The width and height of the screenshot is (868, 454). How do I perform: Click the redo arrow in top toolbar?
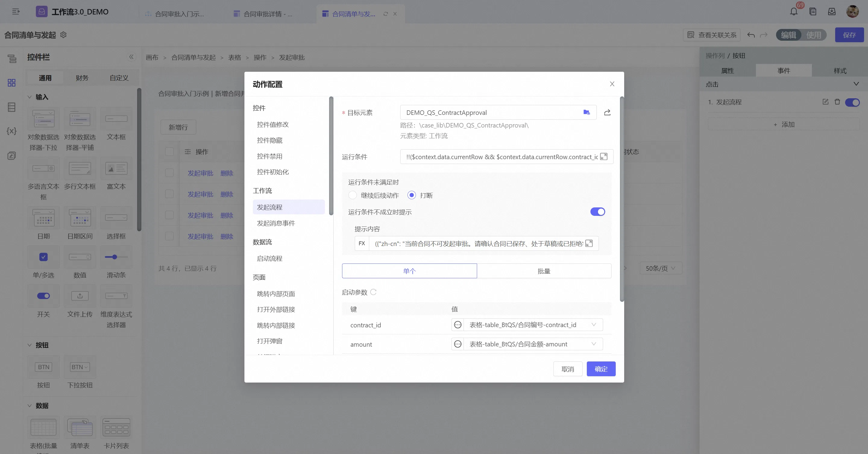coord(763,35)
